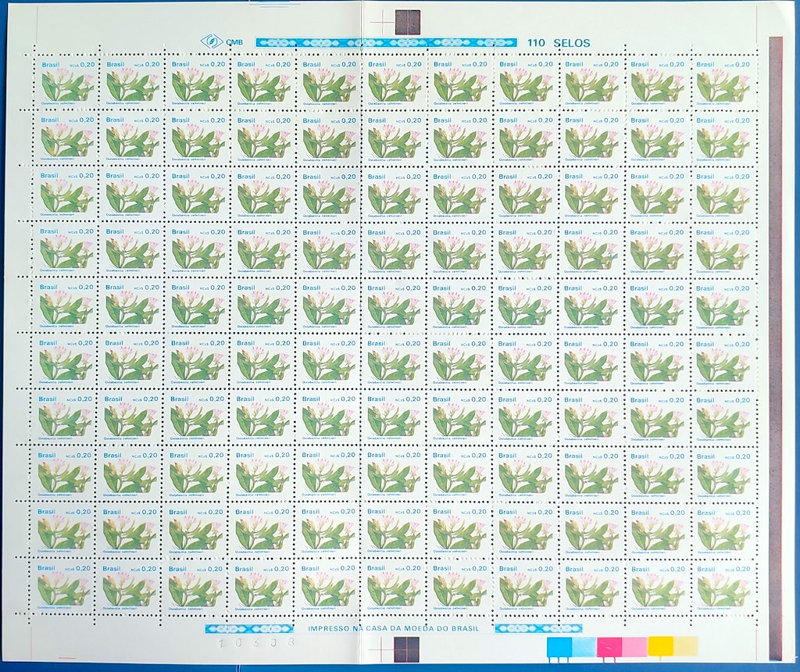The image size is (800, 672).
Task: Click the dark registration square at top margin
Action: (x=408, y=23)
